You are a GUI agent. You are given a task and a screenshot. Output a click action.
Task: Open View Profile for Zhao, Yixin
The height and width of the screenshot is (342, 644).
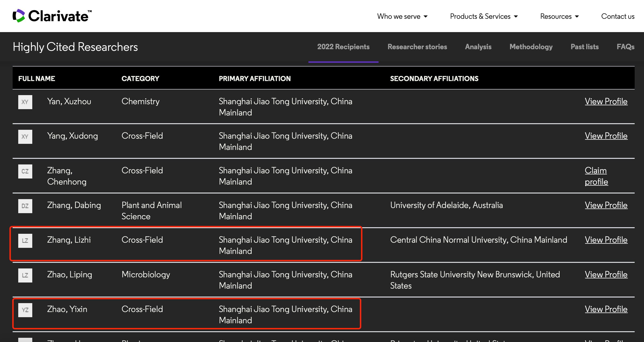[x=606, y=309]
